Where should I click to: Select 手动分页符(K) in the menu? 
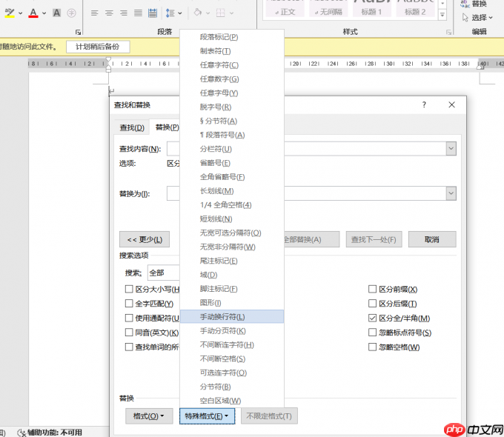click(232, 330)
